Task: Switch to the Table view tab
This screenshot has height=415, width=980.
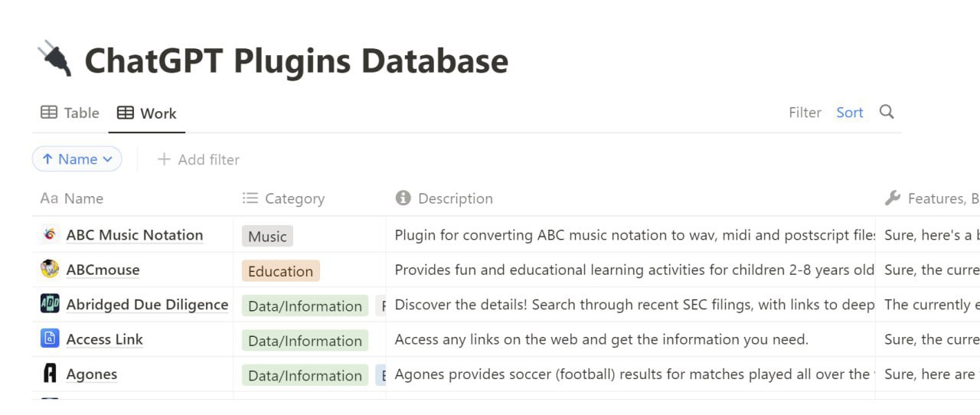Action: (x=70, y=113)
